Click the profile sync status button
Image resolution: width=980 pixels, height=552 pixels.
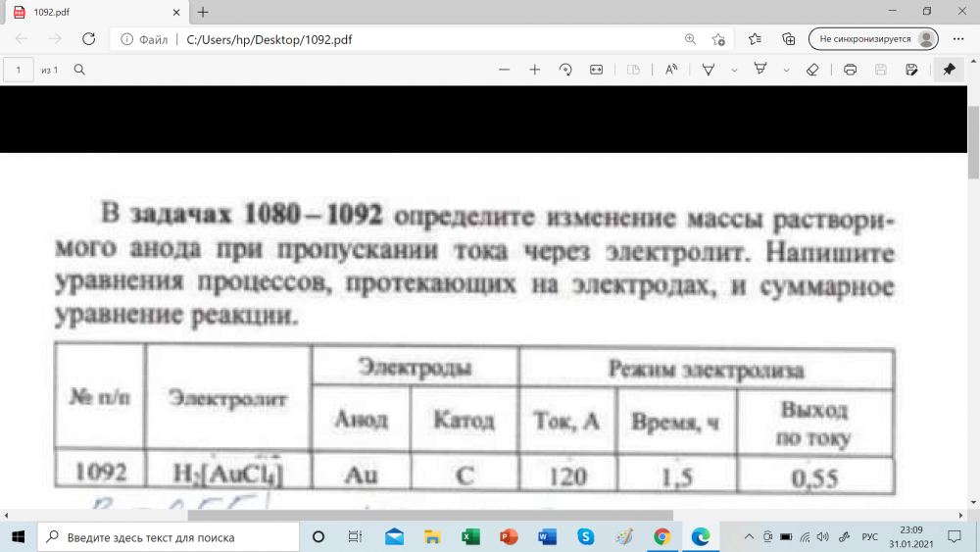pos(872,39)
